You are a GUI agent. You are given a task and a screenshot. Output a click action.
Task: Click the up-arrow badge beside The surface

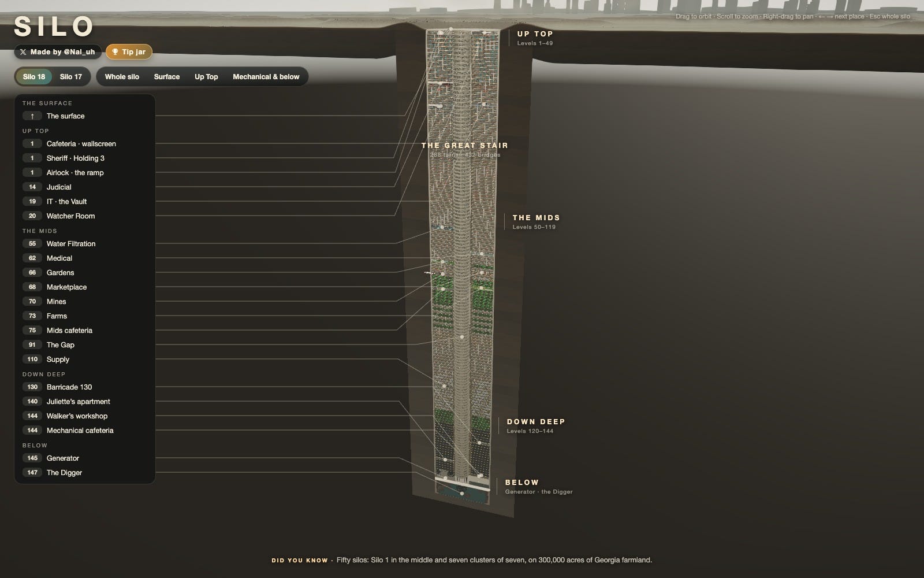pyautogui.click(x=32, y=116)
